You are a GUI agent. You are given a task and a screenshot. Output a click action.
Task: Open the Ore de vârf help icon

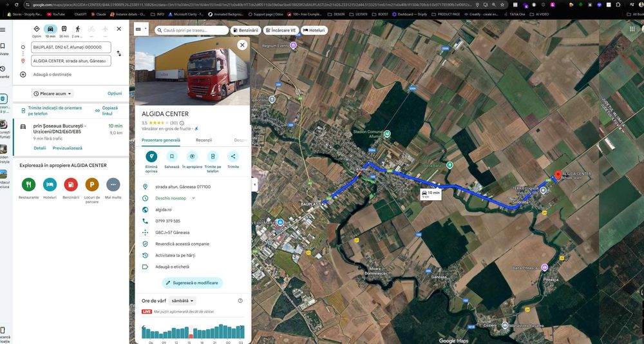point(240,301)
